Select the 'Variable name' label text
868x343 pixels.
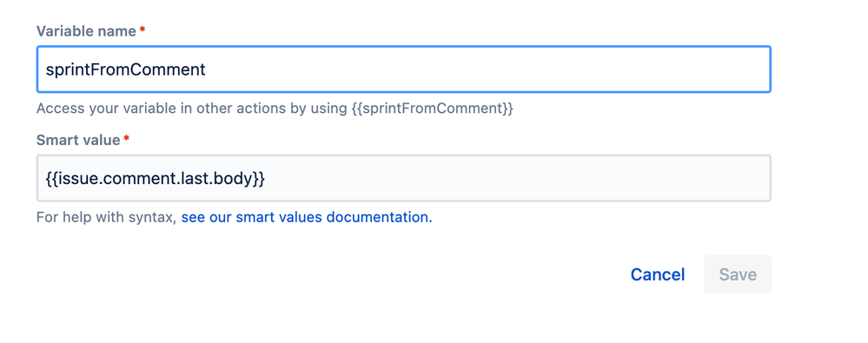[86, 31]
